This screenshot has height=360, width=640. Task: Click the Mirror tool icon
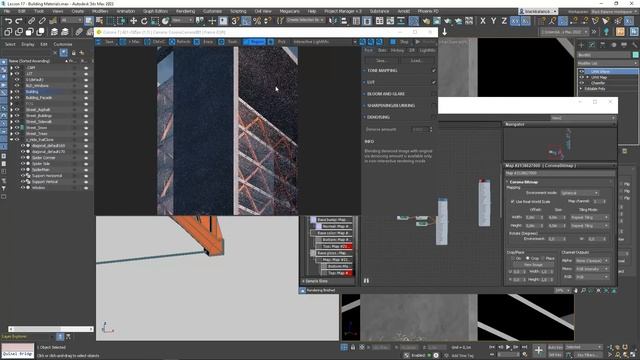(333, 21)
